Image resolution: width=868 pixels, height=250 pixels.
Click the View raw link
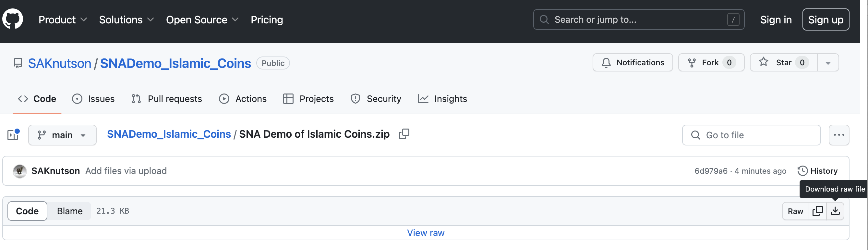[426, 233]
